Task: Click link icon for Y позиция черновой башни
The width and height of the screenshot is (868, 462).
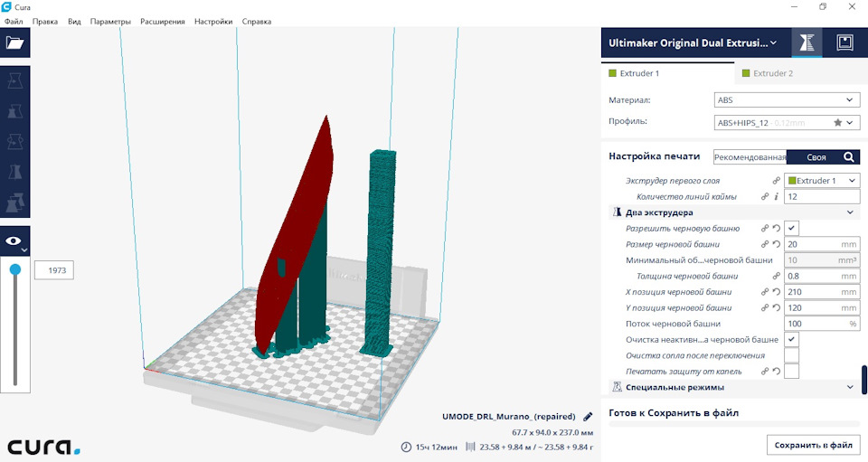Action: (765, 307)
